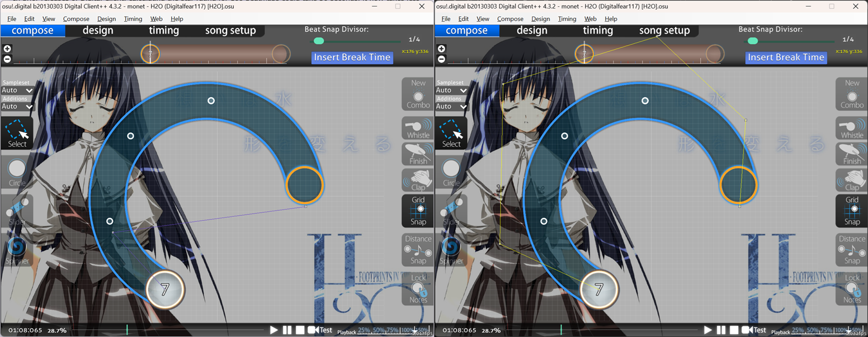This screenshot has width=868, height=337.
Task: Choose the Slider tool in right window
Action: click(x=451, y=211)
